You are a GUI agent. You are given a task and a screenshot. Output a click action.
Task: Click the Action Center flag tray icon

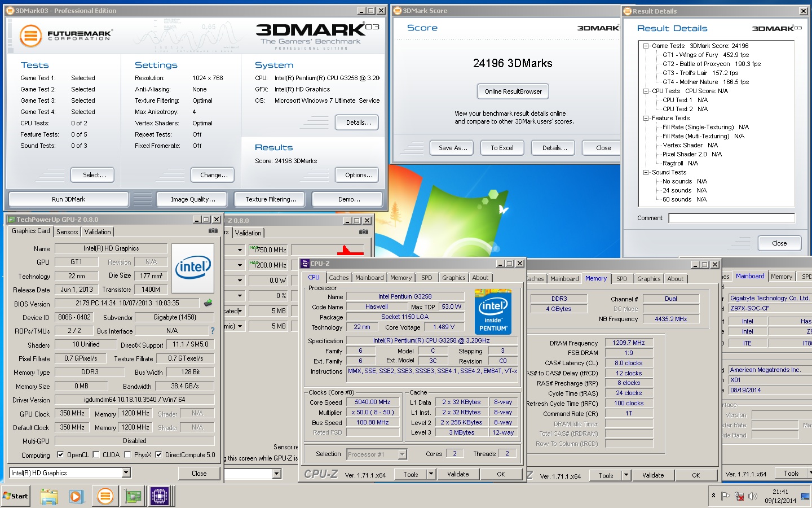tap(726, 496)
